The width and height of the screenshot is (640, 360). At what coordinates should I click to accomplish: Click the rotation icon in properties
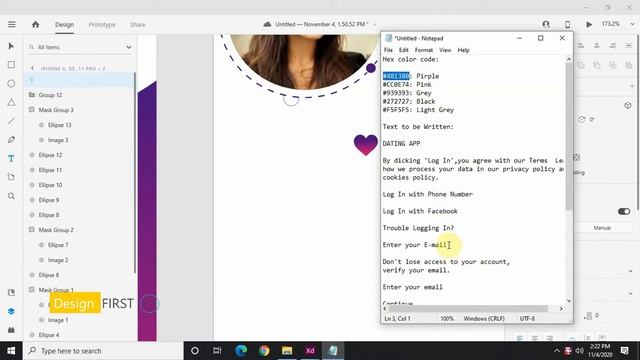tap(582, 119)
